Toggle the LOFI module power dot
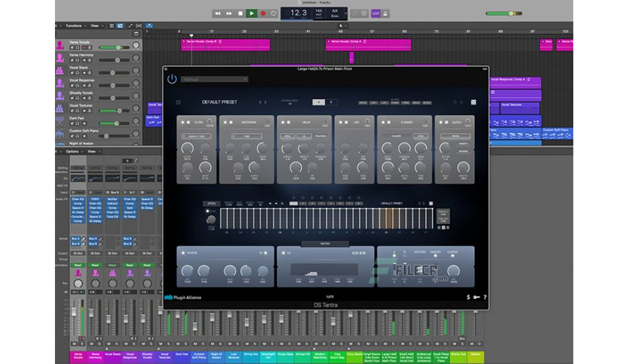This screenshot has height=364, width=629. [341, 123]
